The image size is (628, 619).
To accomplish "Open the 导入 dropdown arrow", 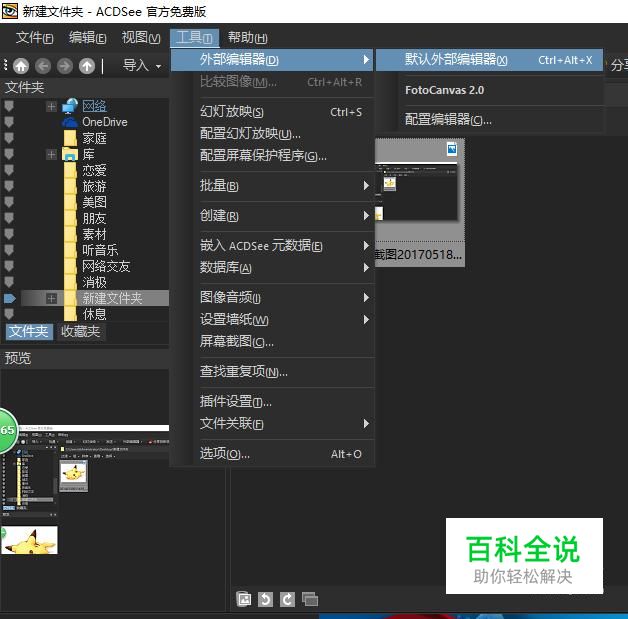I will coord(159,66).
